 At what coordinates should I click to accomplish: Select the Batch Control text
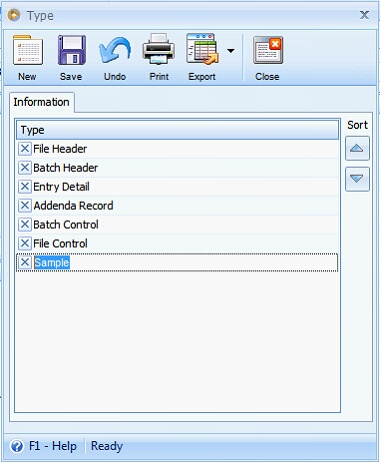[x=66, y=225]
